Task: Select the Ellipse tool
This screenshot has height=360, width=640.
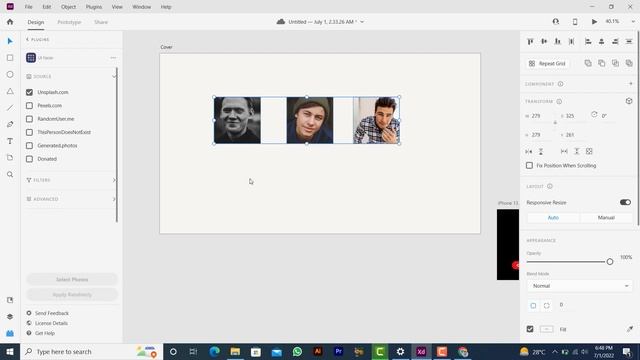Action: coord(10,75)
